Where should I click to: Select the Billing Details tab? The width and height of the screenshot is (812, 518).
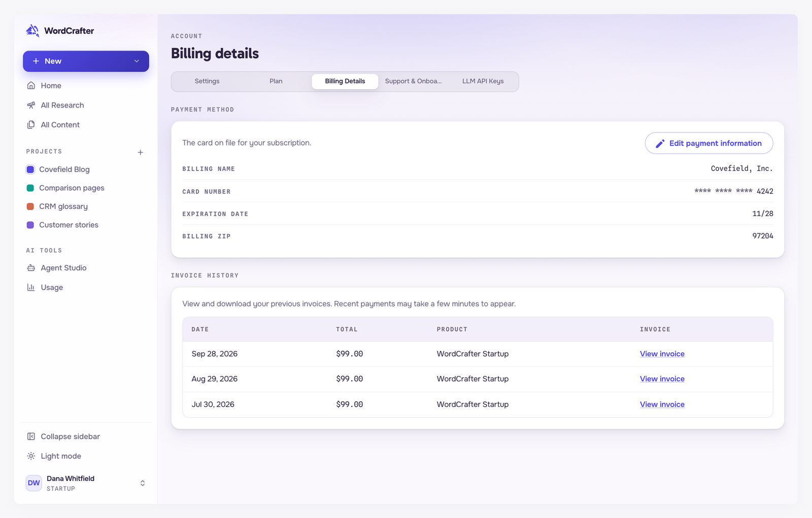(x=345, y=81)
